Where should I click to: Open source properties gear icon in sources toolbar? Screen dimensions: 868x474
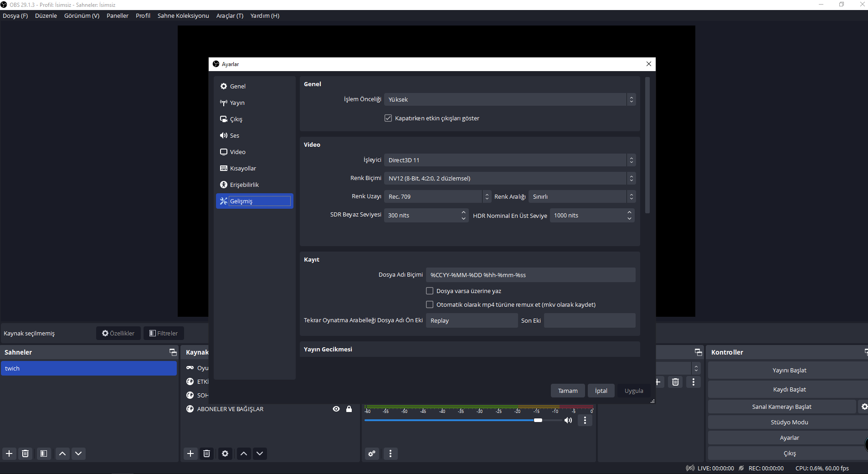click(225, 453)
